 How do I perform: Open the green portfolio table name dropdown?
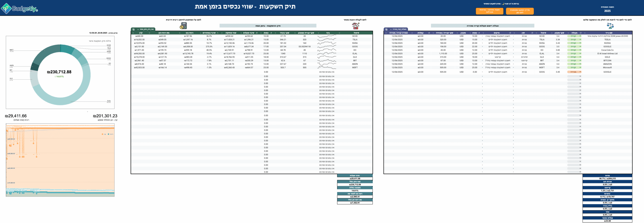pos(138,29)
